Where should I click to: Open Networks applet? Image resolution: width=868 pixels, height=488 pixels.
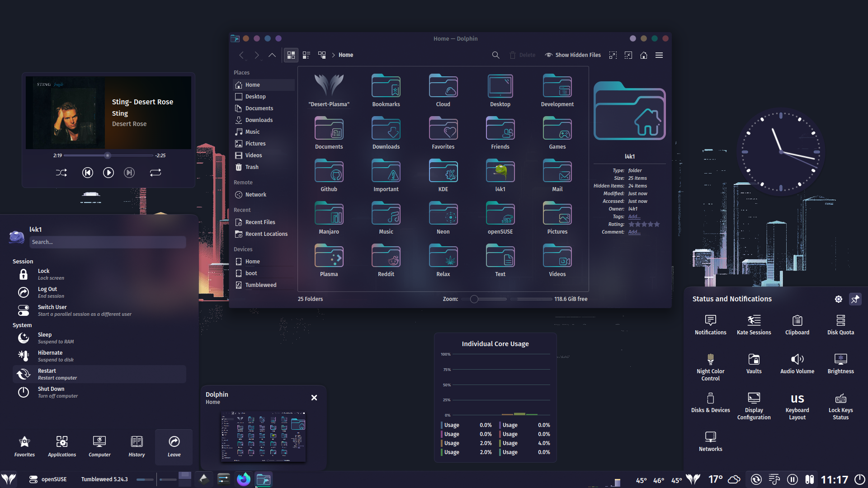[711, 442]
